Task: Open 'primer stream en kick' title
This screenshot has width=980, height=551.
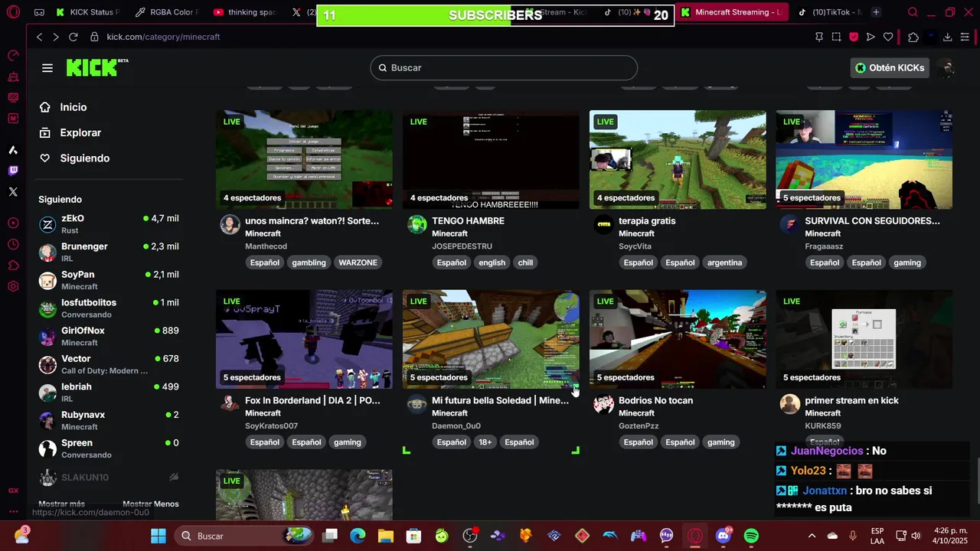Action: 851,400
